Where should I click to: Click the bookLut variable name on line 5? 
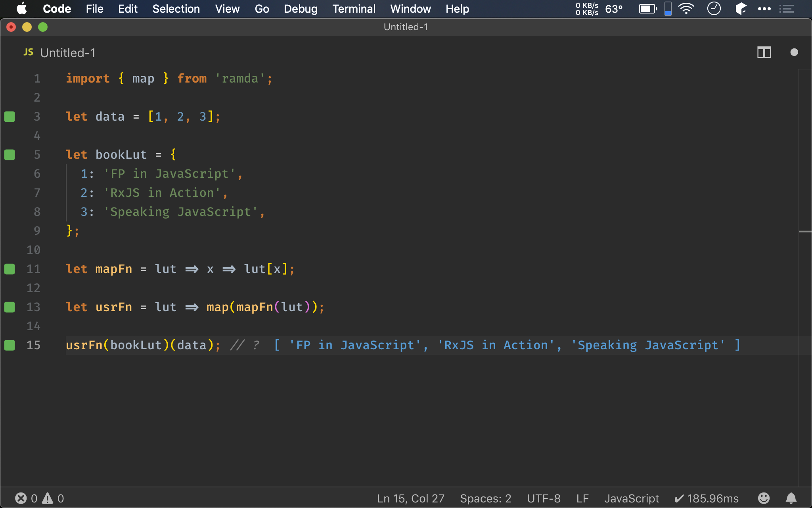click(121, 155)
